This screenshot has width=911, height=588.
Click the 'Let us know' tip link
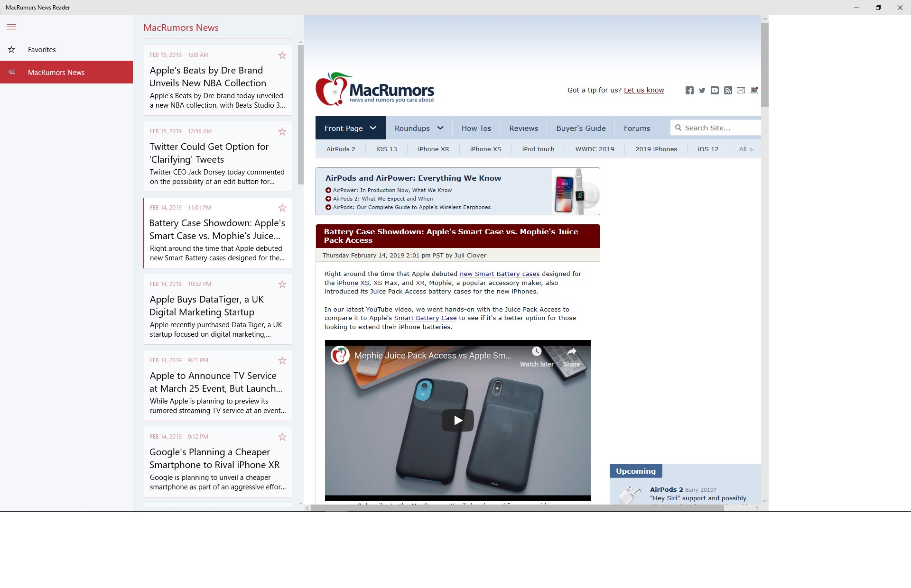pos(644,90)
